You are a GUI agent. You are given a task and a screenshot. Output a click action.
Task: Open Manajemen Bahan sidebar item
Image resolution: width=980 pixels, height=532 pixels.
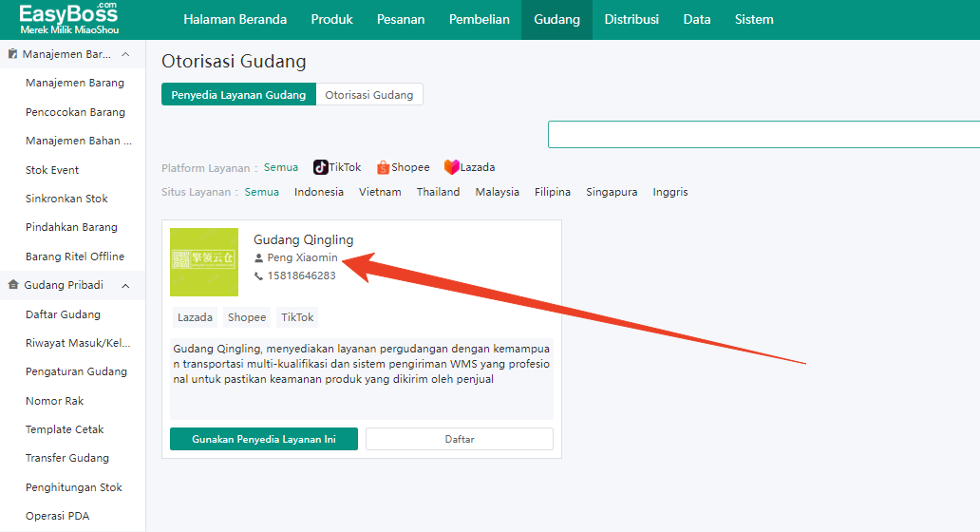(79, 142)
